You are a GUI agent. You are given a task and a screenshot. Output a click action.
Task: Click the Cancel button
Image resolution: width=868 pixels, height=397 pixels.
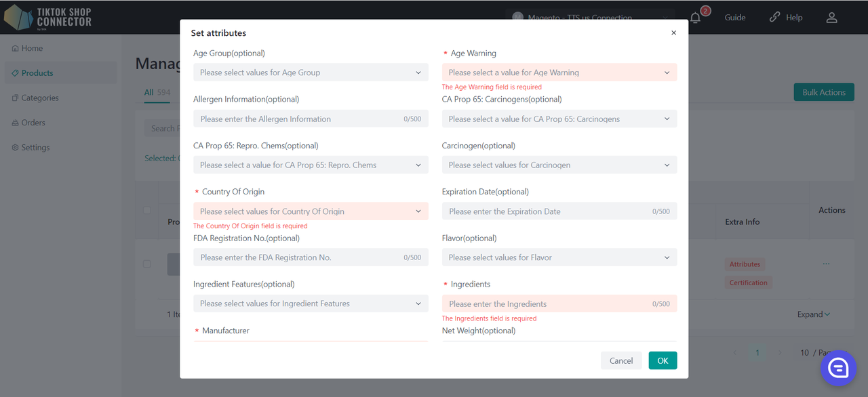tap(620, 360)
